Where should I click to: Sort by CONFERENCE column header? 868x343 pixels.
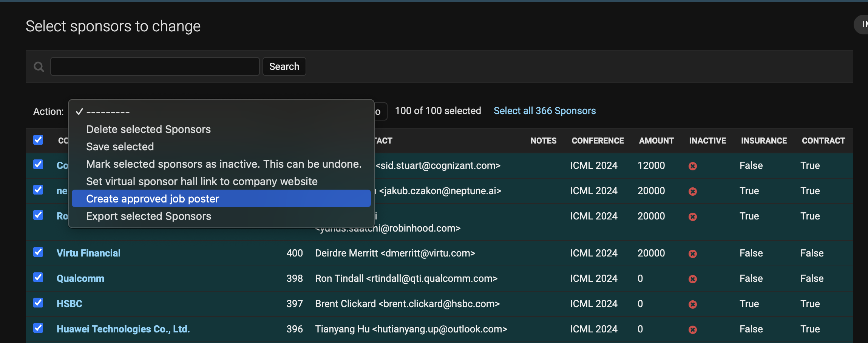click(x=598, y=141)
